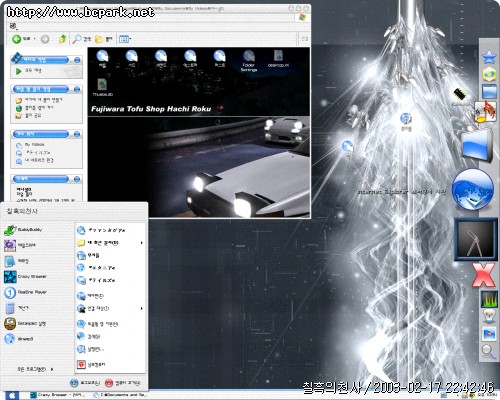Screen dimensions: 500x400
Task: Select the Thumbs.db file
Action: pyautogui.click(x=103, y=88)
